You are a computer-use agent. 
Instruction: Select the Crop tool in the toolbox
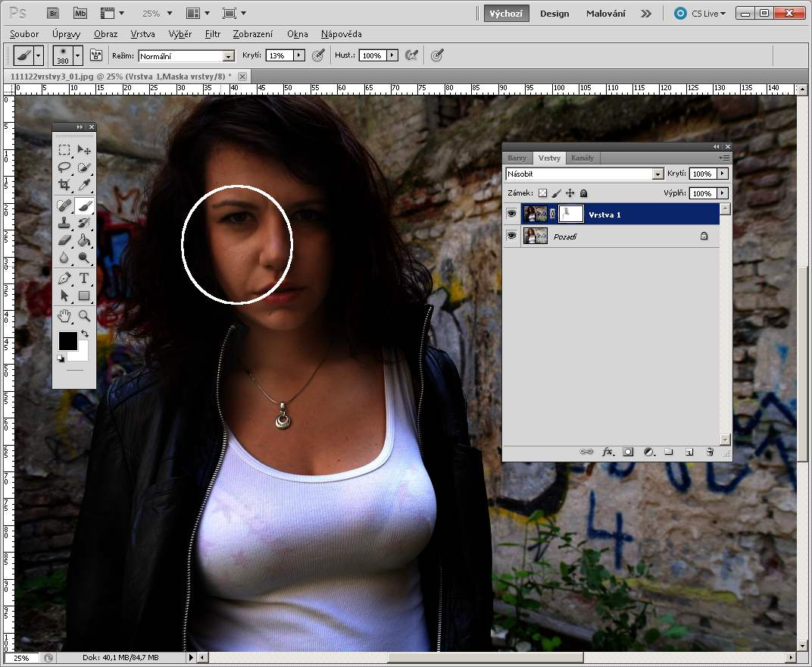(64, 185)
